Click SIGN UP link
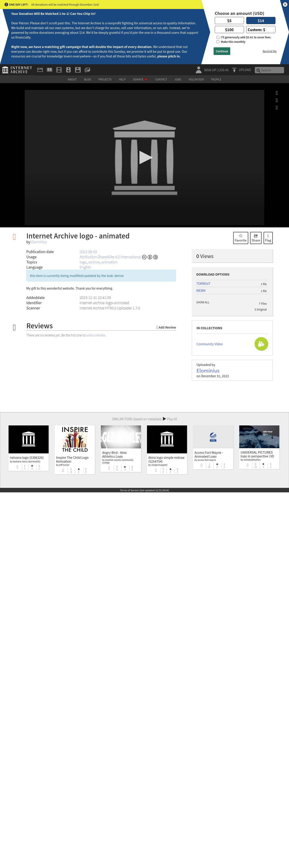The width and height of the screenshot is (289, 868). coord(210,70)
